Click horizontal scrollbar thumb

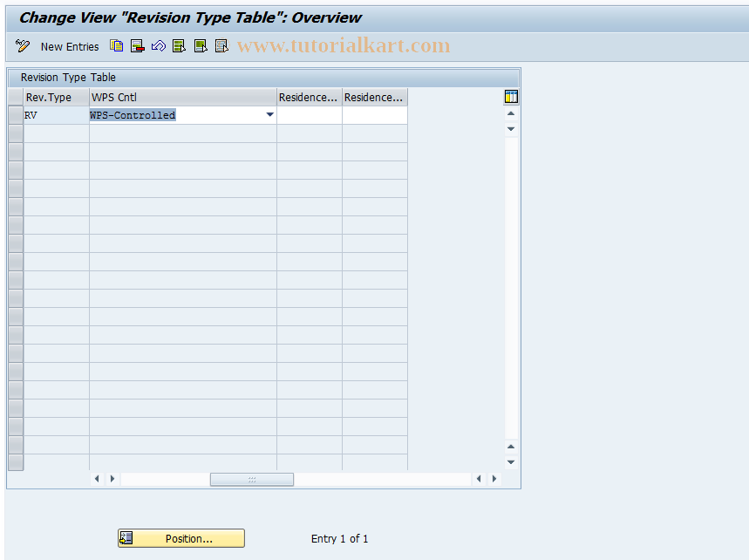[x=252, y=479]
